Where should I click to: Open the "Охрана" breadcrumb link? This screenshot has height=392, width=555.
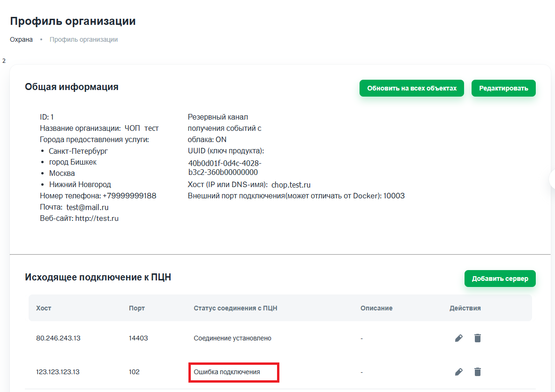tap(21, 39)
